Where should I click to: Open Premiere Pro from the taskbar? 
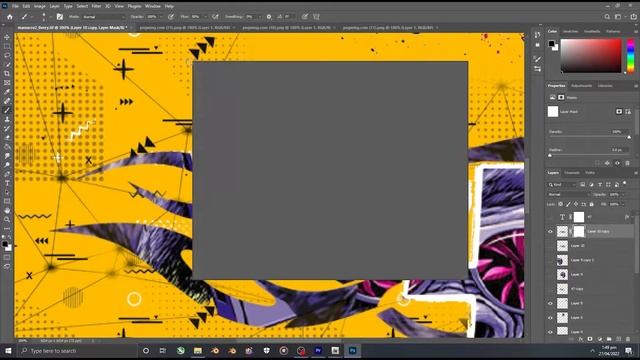tap(318, 351)
